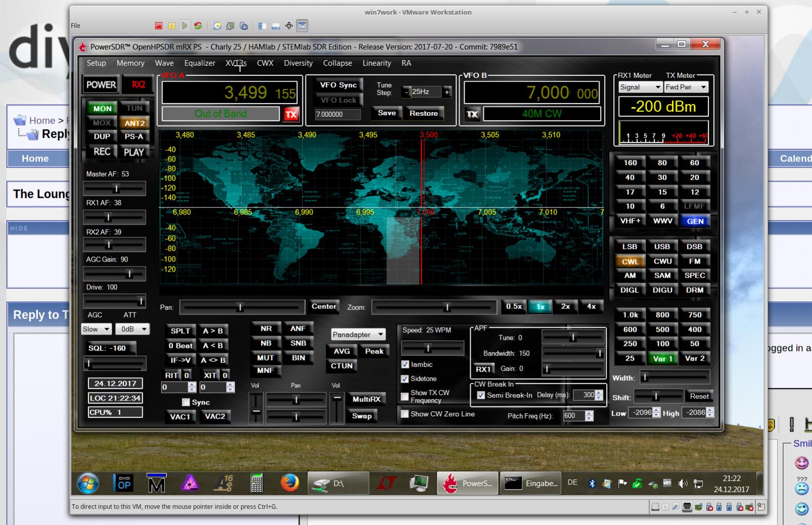Click the VMware full screen arrows icon
The height and width of the screenshot is (525, 812).
pos(289,25)
